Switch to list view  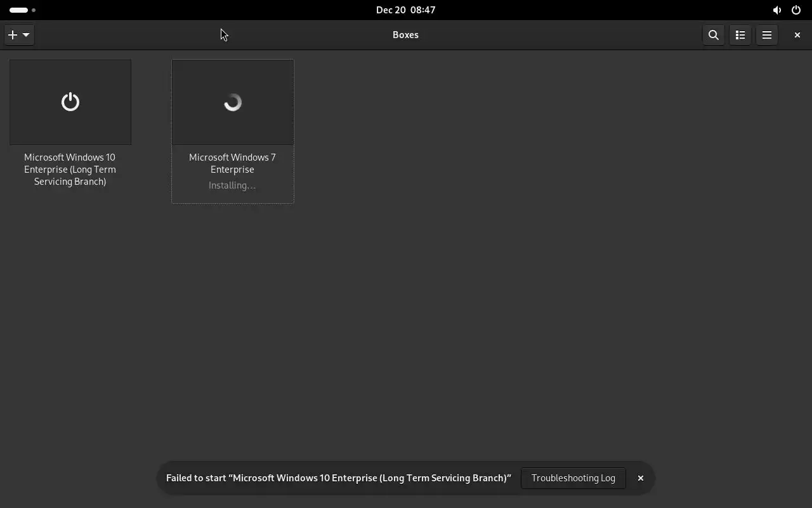tap(740, 35)
